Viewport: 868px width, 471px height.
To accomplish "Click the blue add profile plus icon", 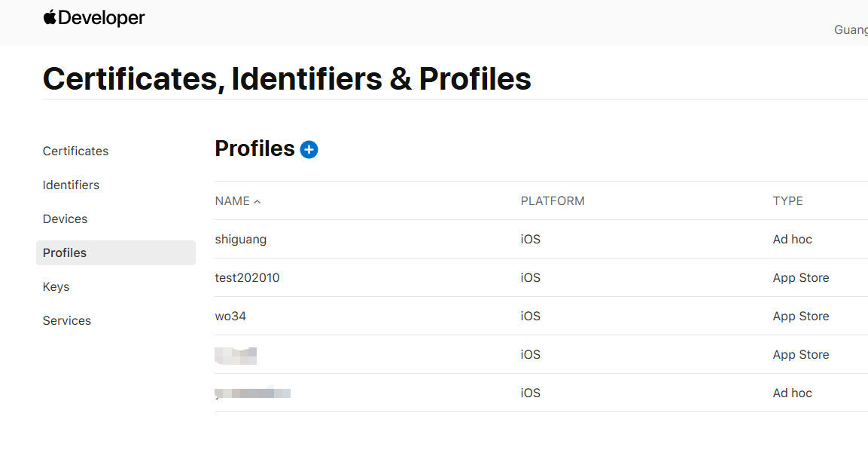I will (x=309, y=150).
